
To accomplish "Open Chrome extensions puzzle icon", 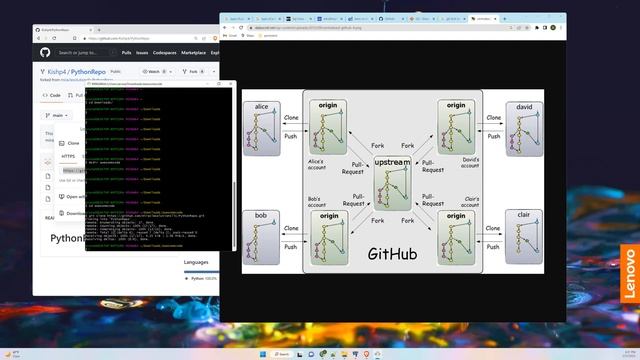I will [537, 28].
